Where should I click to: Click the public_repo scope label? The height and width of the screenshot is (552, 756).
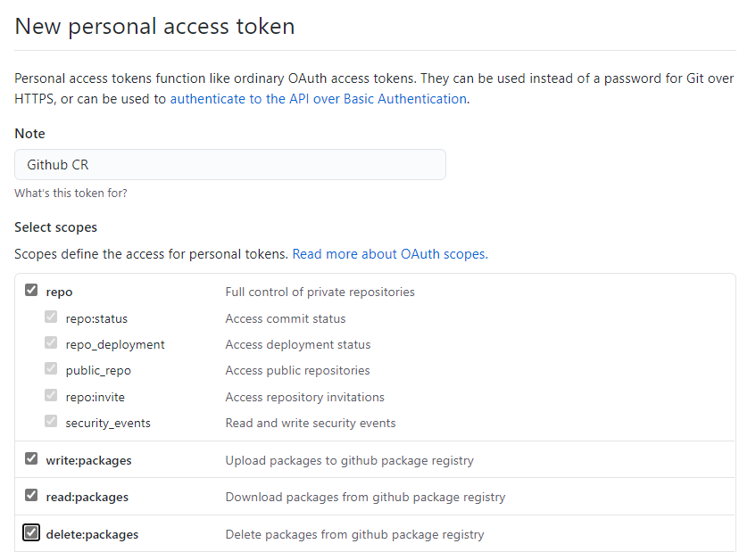(x=98, y=370)
